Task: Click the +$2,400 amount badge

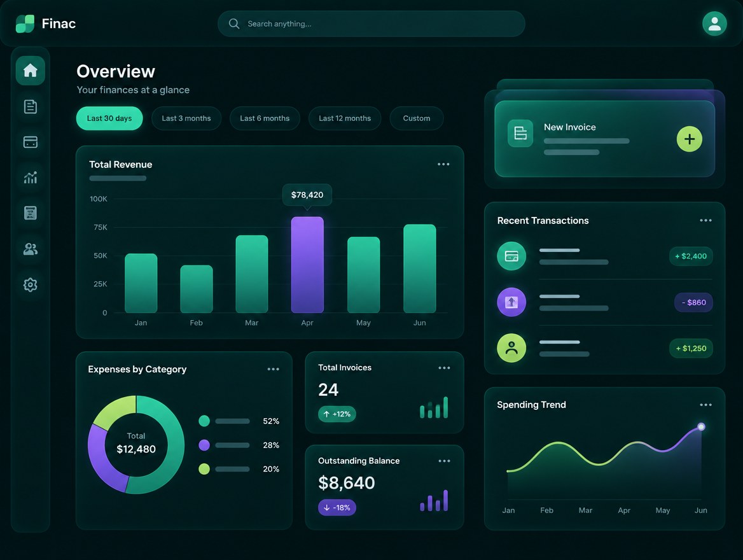Action: click(691, 256)
